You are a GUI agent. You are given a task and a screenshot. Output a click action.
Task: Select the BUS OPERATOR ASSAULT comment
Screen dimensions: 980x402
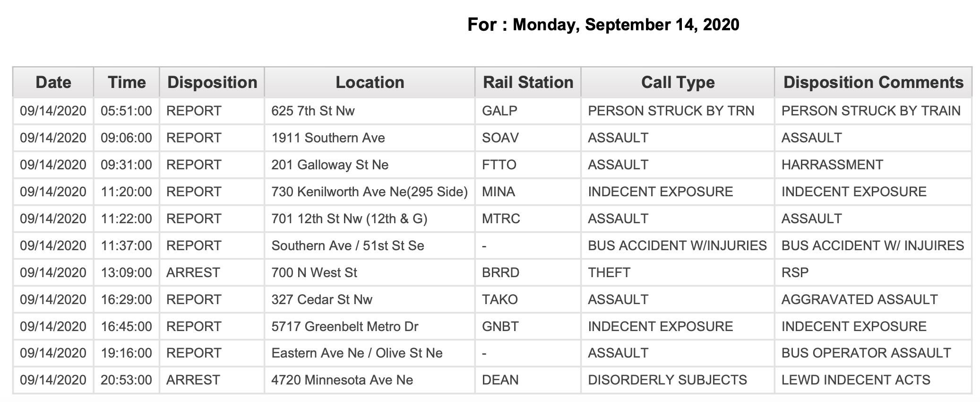coord(866,353)
